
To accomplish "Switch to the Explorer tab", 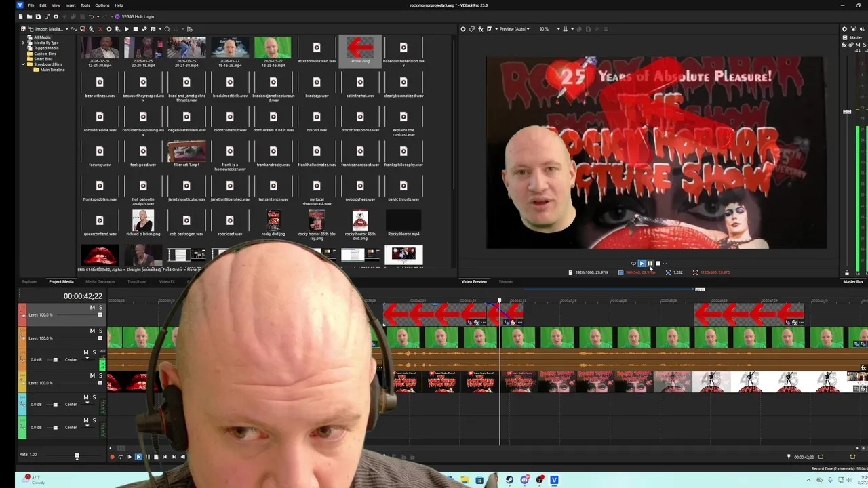I will [29, 281].
